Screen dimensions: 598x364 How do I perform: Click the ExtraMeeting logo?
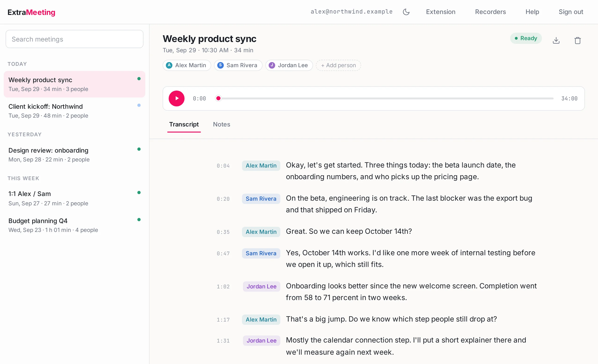coord(31,12)
